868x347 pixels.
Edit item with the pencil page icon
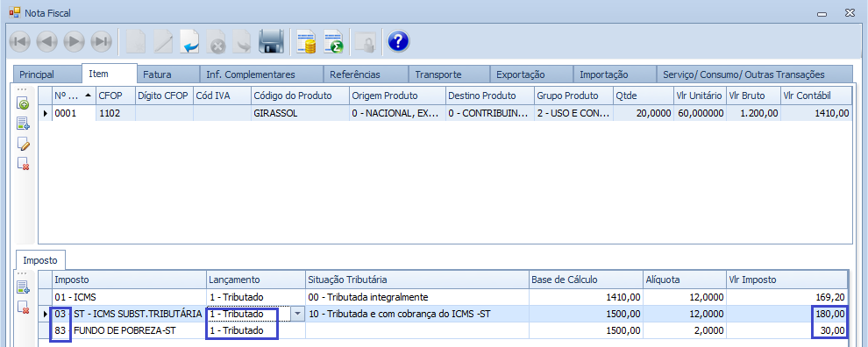pyautogui.click(x=23, y=144)
